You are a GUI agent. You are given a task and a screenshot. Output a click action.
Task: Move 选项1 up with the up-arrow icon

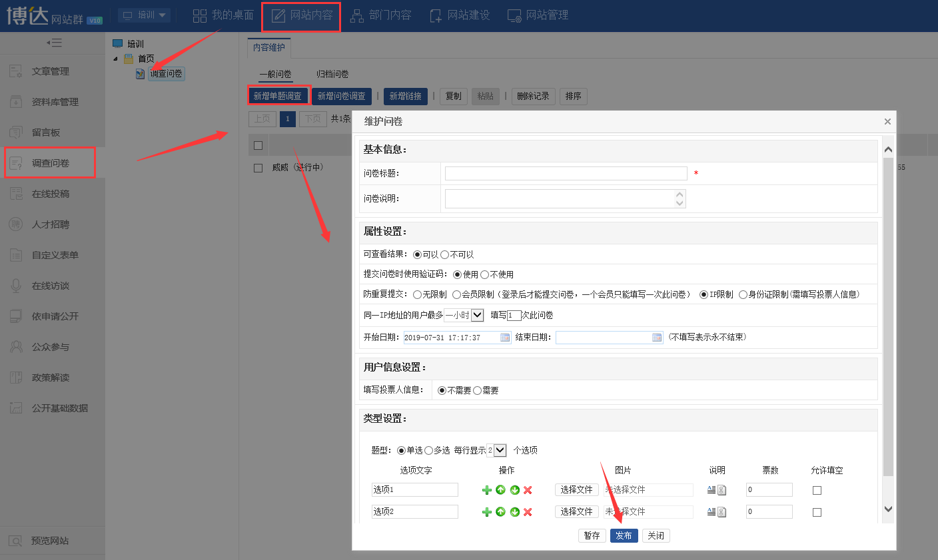pyautogui.click(x=501, y=490)
